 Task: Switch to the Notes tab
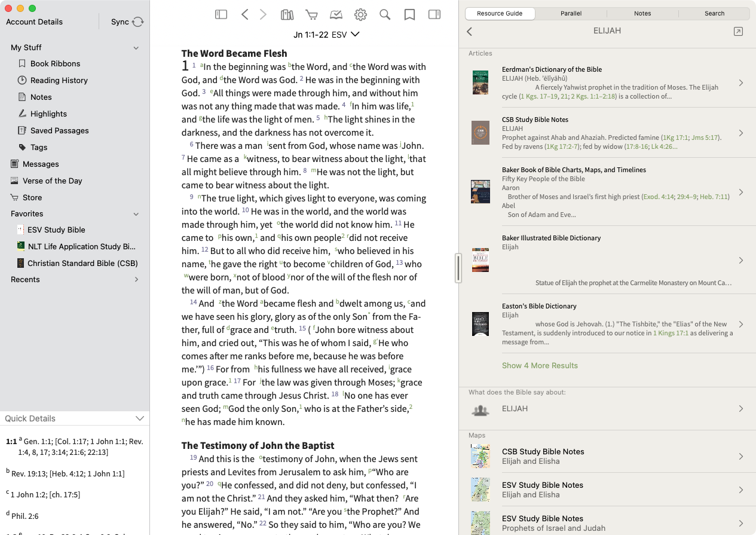coord(642,13)
